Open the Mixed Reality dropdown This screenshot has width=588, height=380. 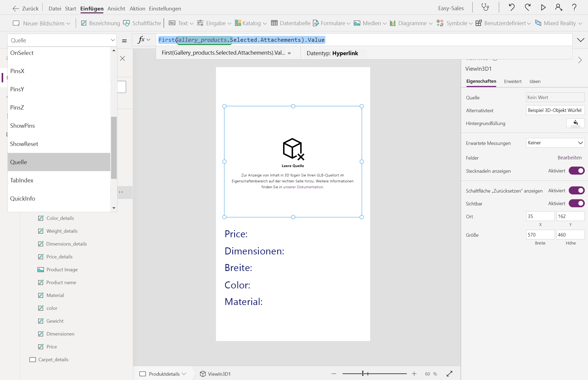[x=559, y=23]
